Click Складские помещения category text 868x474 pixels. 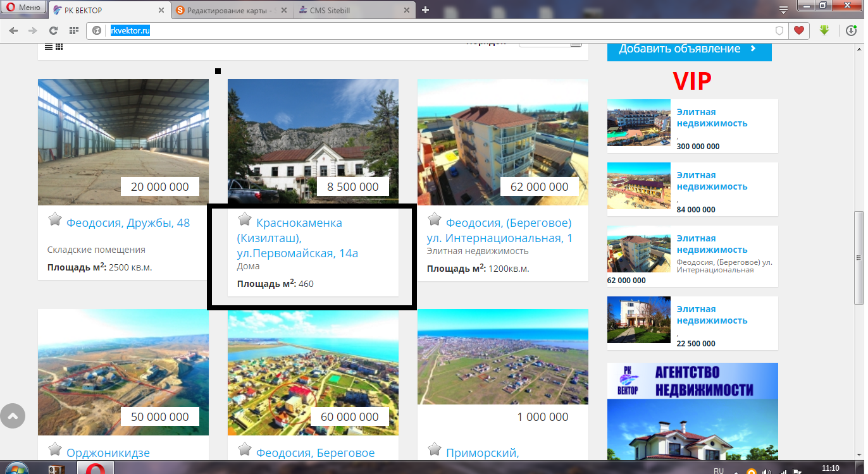(96, 250)
